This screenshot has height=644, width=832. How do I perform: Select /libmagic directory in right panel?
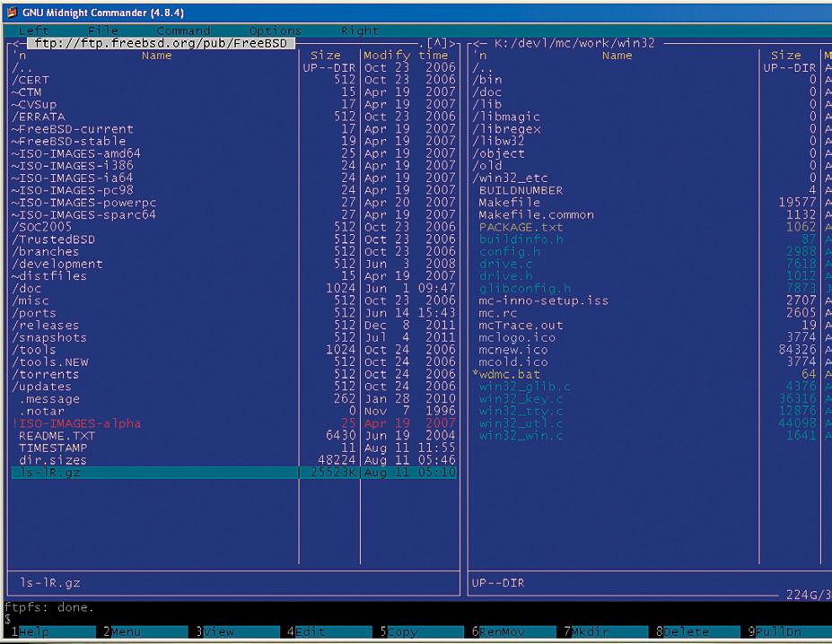[x=506, y=117]
